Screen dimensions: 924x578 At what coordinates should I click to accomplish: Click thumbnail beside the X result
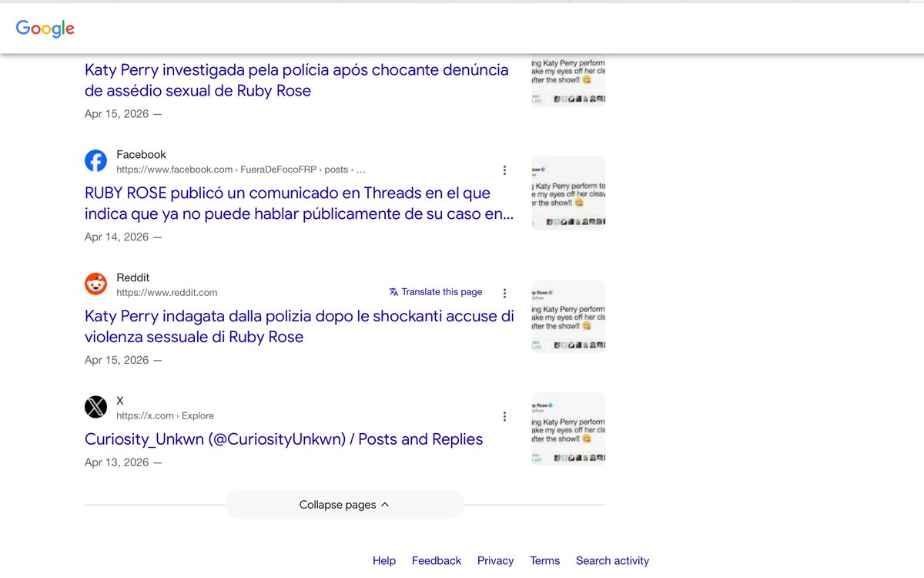coord(568,429)
